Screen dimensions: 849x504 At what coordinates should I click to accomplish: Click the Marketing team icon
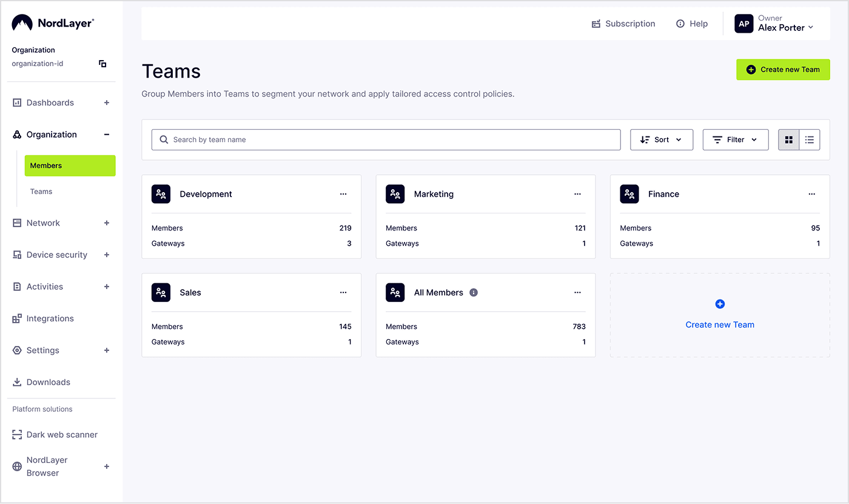tap(395, 194)
